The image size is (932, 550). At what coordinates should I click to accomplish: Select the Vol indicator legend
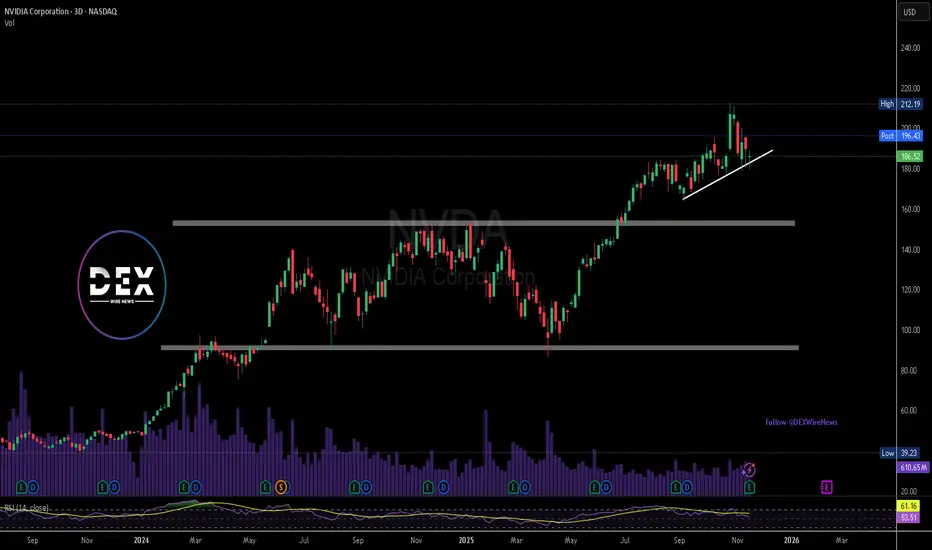(10, 23)
